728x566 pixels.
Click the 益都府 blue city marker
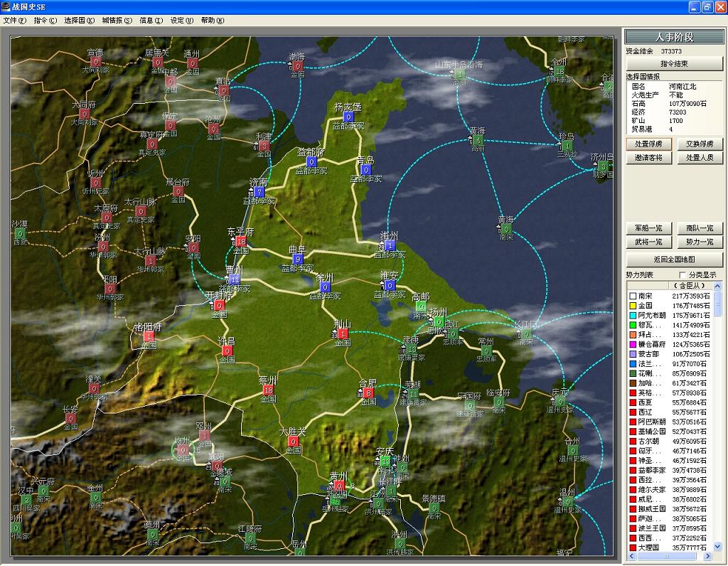(x=311, y=162)
